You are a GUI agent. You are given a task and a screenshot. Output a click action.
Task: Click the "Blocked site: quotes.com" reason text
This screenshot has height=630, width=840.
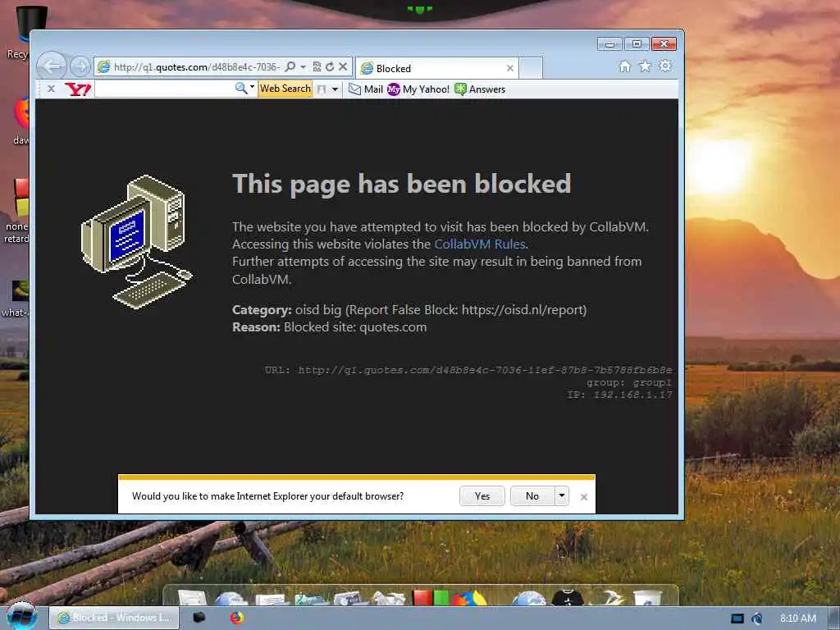click(355, 327)
